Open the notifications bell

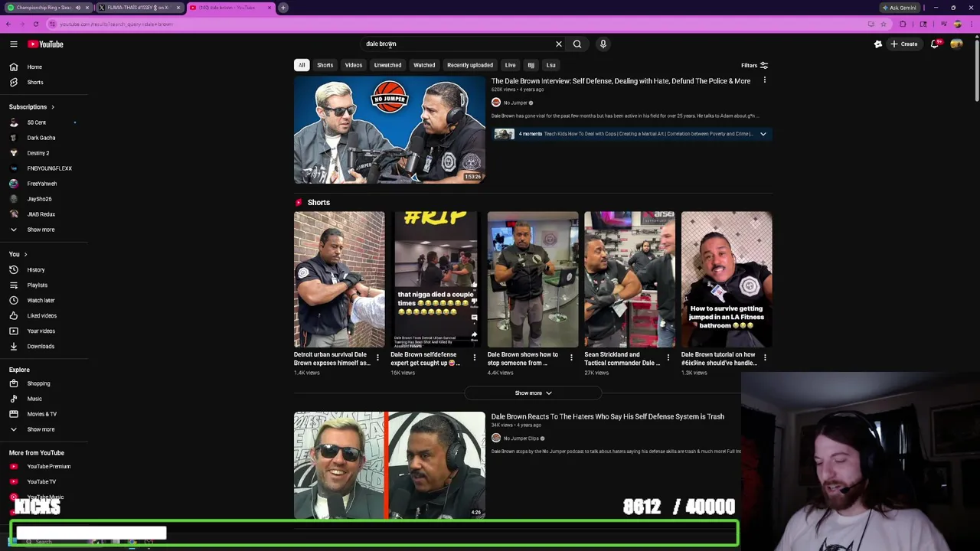point(935,44)
